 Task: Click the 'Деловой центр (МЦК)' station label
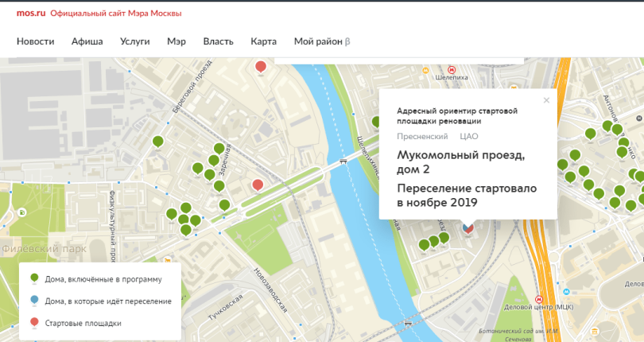(538, 307)
